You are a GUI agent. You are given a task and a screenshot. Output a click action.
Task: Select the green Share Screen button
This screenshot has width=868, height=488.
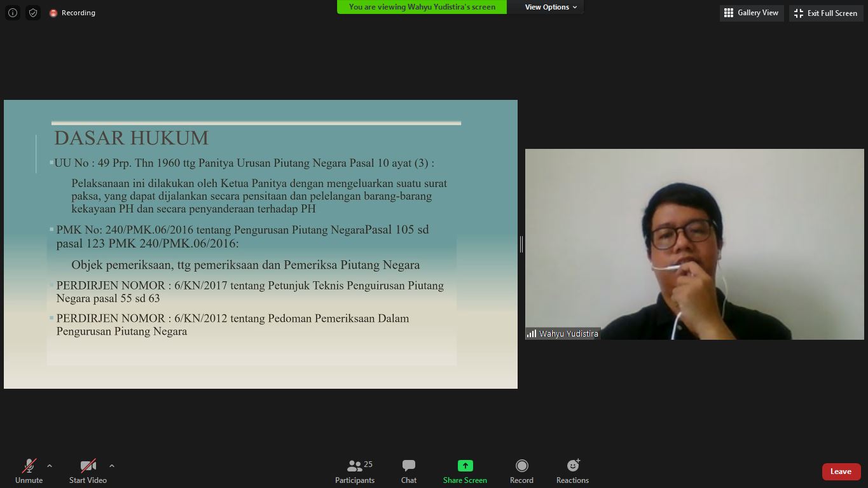coord(465,471)
